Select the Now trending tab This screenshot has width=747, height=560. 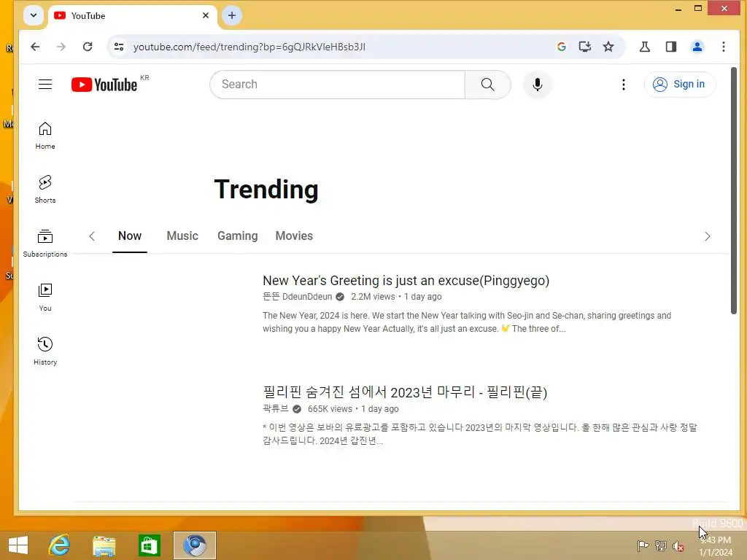click(130, 236)
